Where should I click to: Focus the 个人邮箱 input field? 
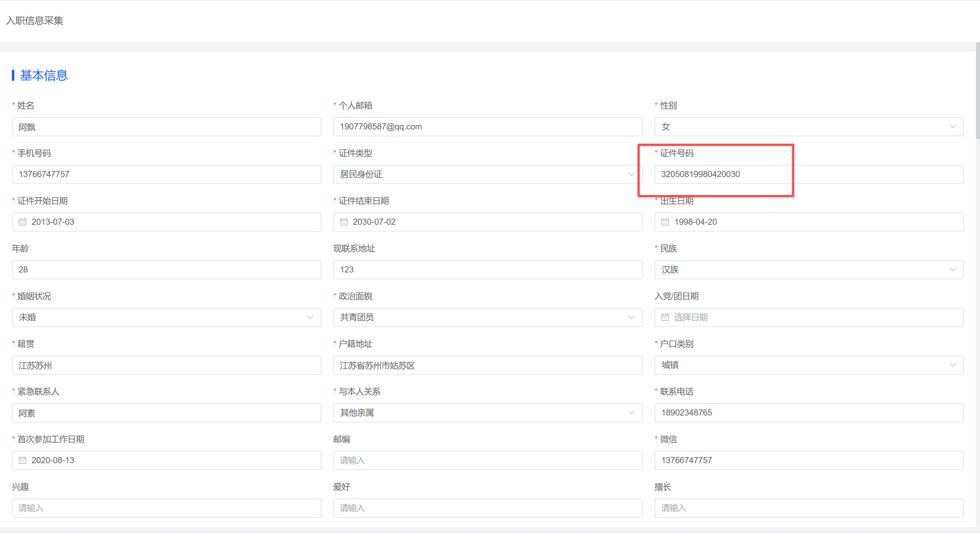pyautogui.click(x=487, y=127)
